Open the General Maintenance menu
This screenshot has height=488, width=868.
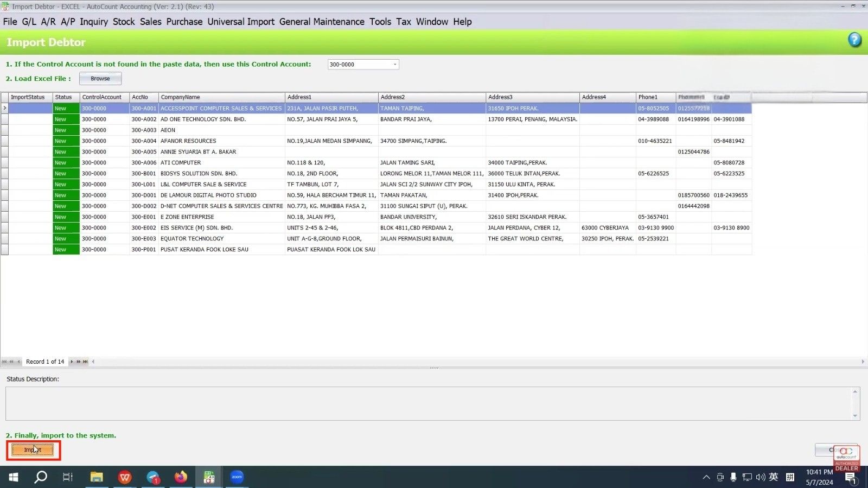click(x=322, y=22)
